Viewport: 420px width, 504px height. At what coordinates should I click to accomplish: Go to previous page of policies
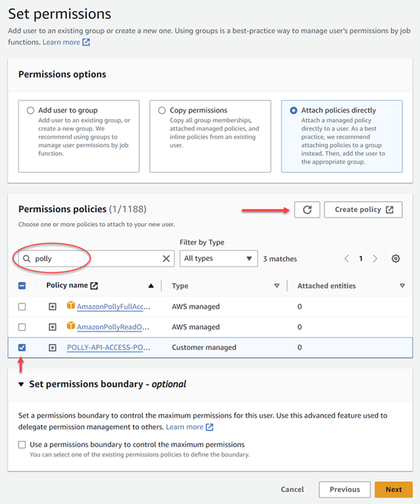click(x=346, y=259)
